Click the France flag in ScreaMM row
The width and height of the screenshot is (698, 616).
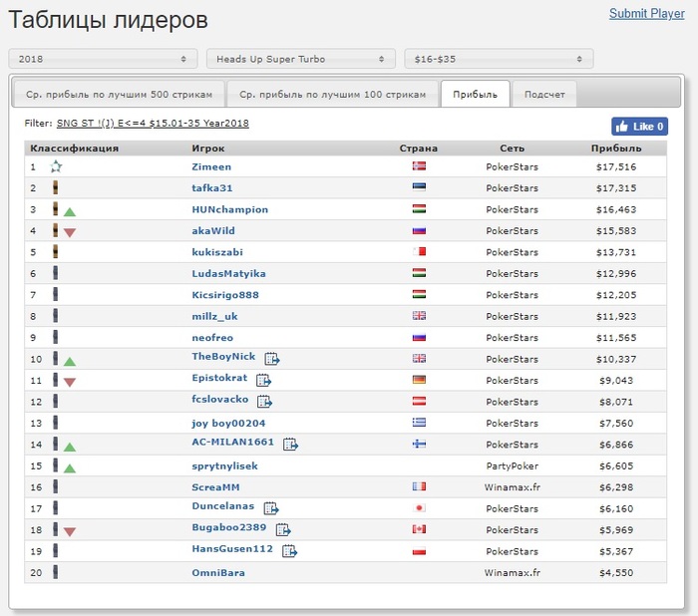click(x=419, y=486)
